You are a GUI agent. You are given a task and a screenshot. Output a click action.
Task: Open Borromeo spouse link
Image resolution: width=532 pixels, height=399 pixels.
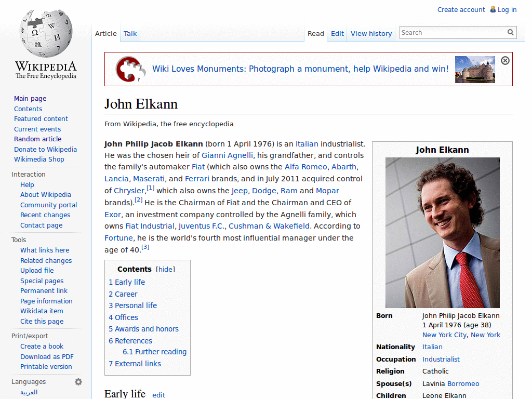(x=463, y=384)
